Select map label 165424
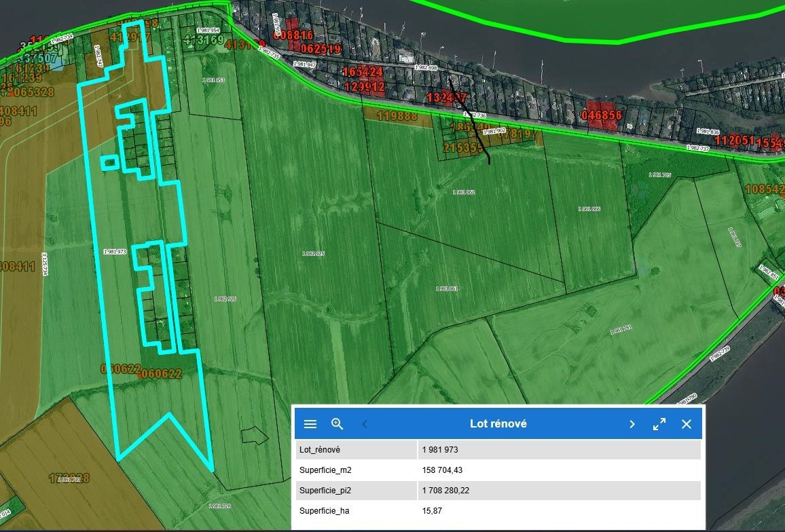 pyautogui.click(x=362, y=72)
